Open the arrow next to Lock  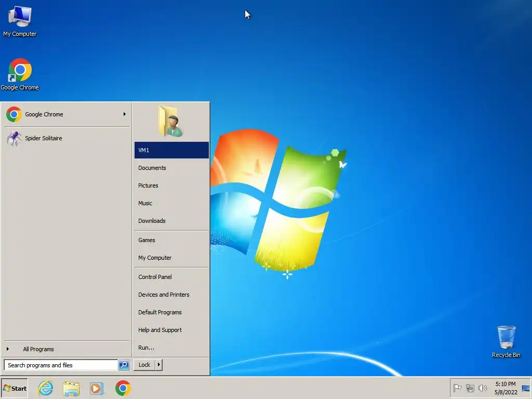159,365
